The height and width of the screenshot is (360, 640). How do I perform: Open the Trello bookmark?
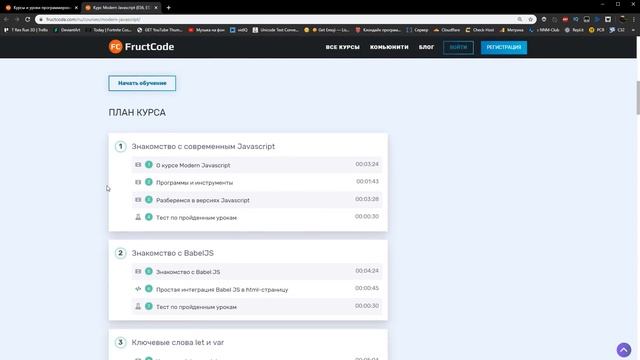[26, 30]
